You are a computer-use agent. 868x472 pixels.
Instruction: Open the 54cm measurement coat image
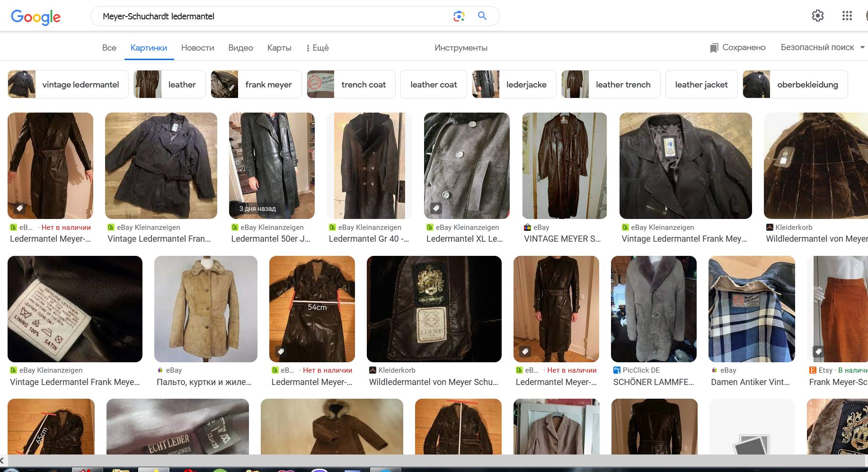coord(312,309)
